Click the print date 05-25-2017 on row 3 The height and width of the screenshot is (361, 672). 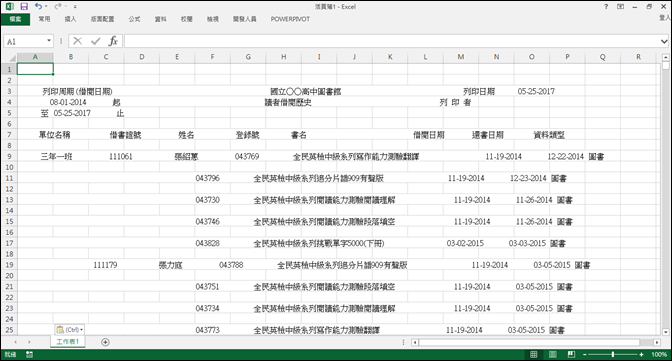tap(536, 91)
